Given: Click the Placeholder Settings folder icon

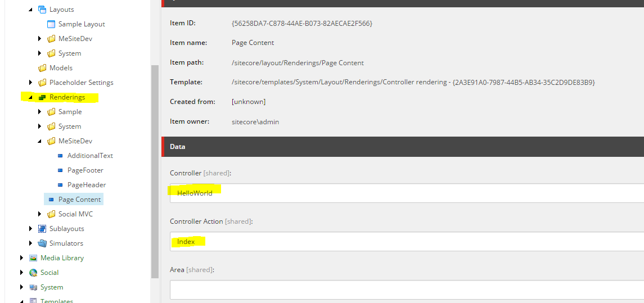Looking at the screenshot, I should click(x=42, y=83).
